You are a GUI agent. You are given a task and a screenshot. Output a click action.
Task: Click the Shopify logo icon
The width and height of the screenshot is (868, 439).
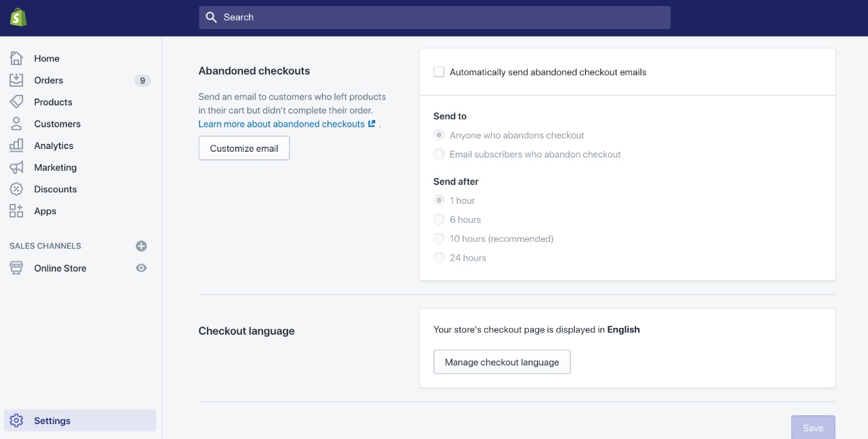coord(18,18)
